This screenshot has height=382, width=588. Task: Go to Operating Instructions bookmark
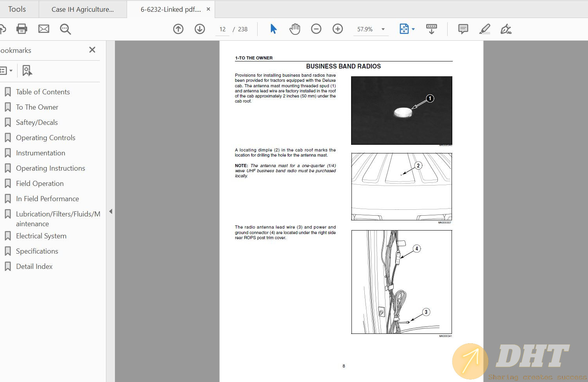tap(50, 168)
